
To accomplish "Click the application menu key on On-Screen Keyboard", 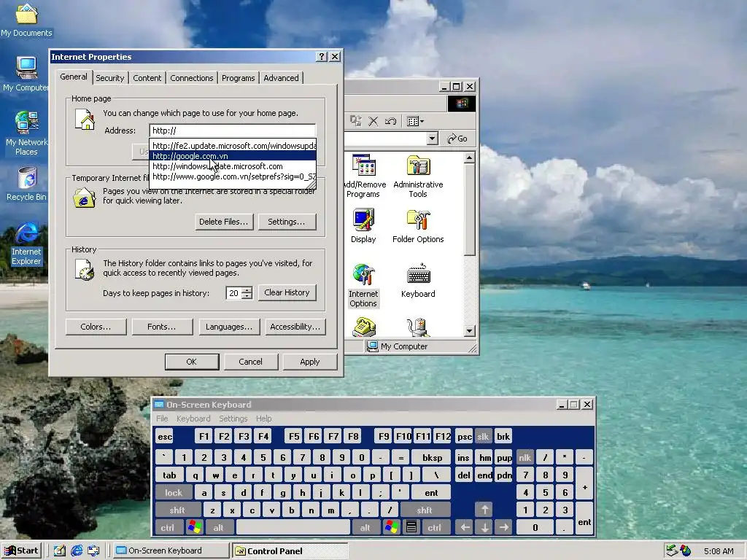I will point(411,527).
